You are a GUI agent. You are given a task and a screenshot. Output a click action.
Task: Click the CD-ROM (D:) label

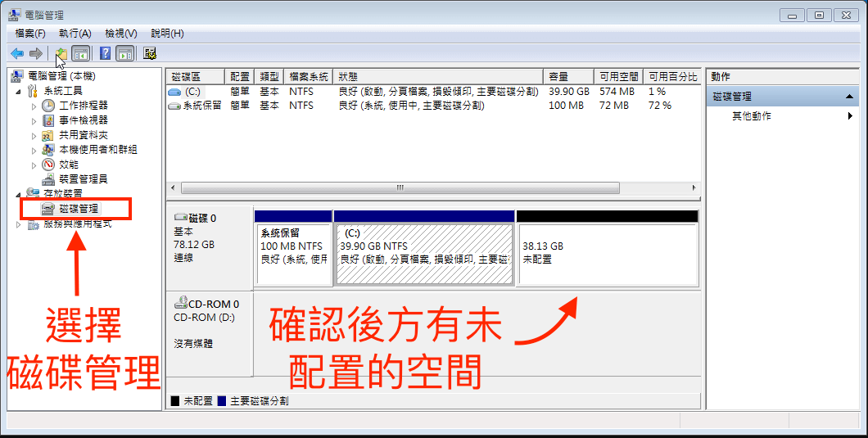[204, 318]
